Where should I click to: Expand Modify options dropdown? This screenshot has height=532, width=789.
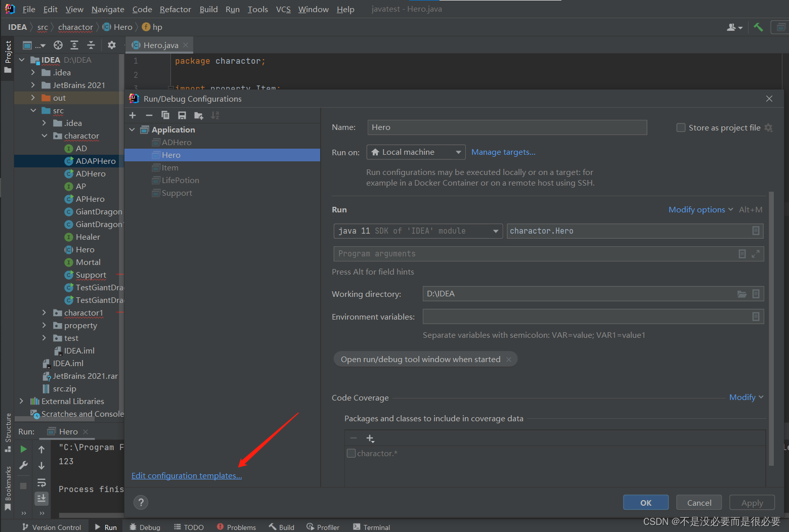point(700,210)
